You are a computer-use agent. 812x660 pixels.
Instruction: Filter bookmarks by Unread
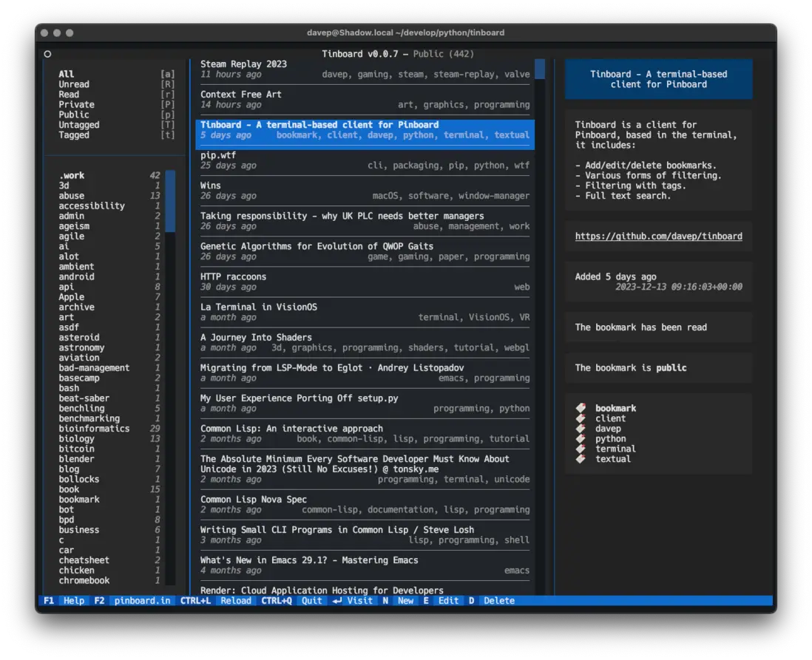tap(74, 84)
